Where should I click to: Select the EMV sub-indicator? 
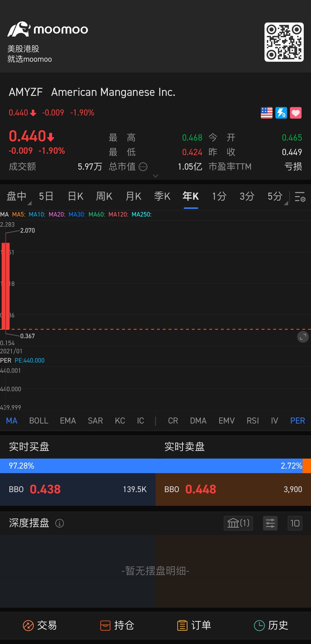pyautogui.click(x=226, y=421)
